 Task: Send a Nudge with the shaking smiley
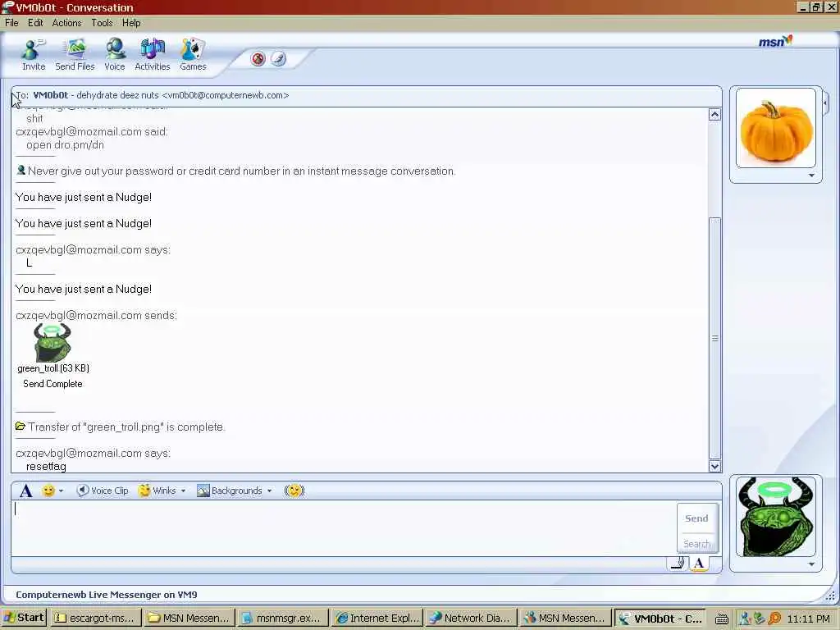click(x=294, y=491)
